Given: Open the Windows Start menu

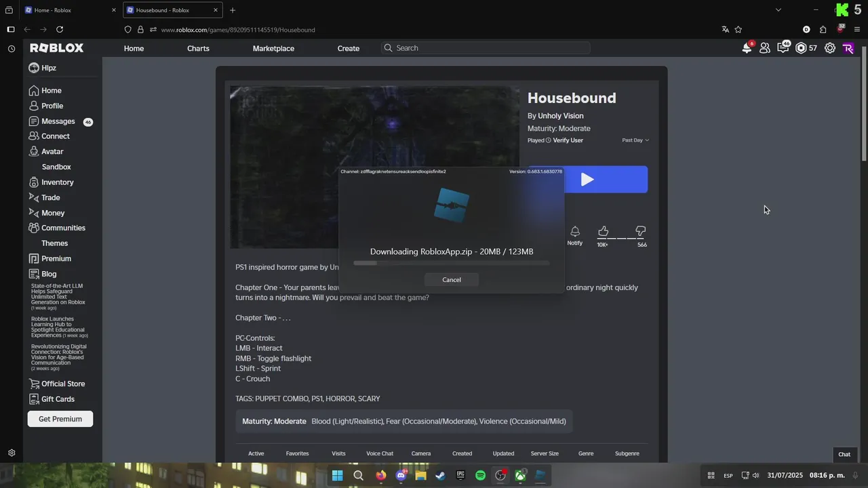Looking at the screenshot, I should [x=337, y=476].
